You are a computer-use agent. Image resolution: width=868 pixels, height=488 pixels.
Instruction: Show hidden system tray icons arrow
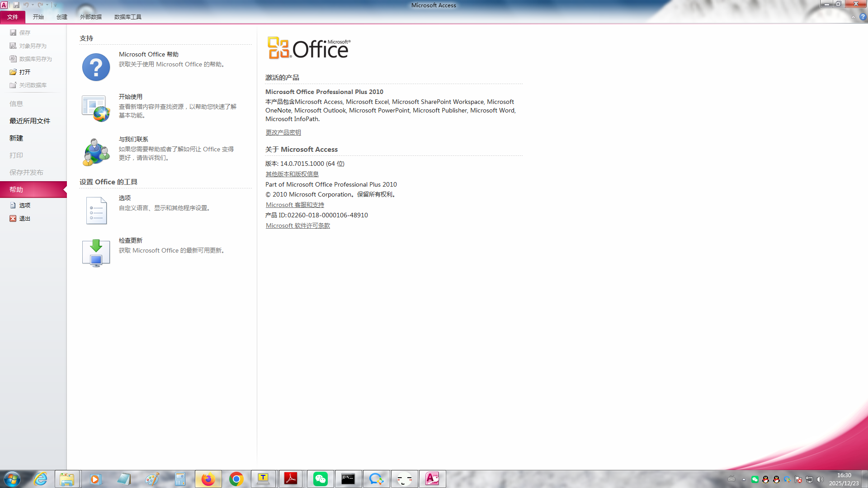(x=744, y=479)
